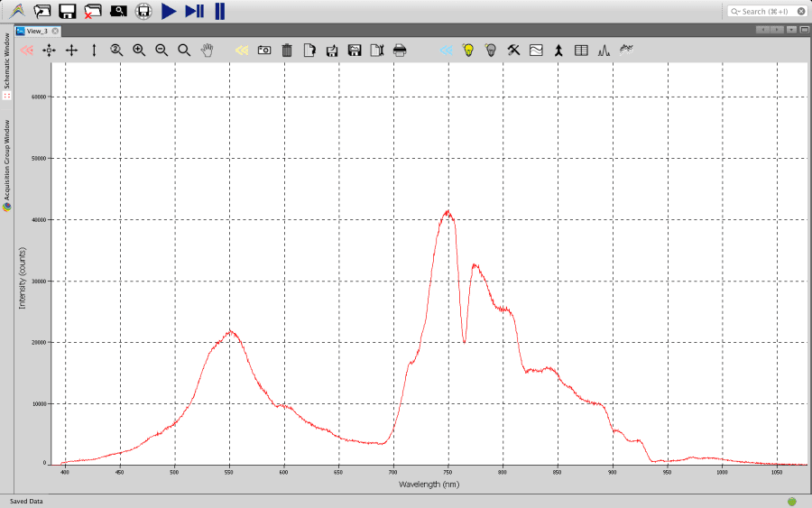Open the search magnifier options dropdown

coord(735,12)
